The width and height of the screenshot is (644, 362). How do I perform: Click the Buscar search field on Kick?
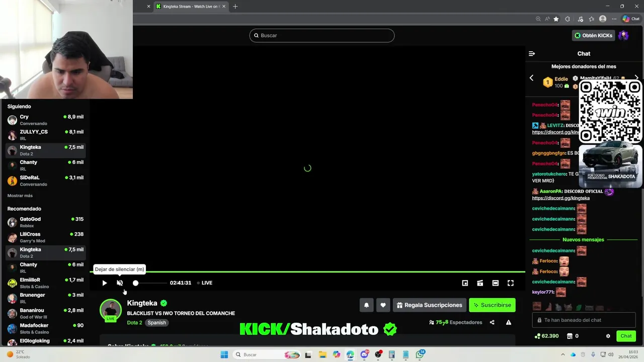pos(322,35)
